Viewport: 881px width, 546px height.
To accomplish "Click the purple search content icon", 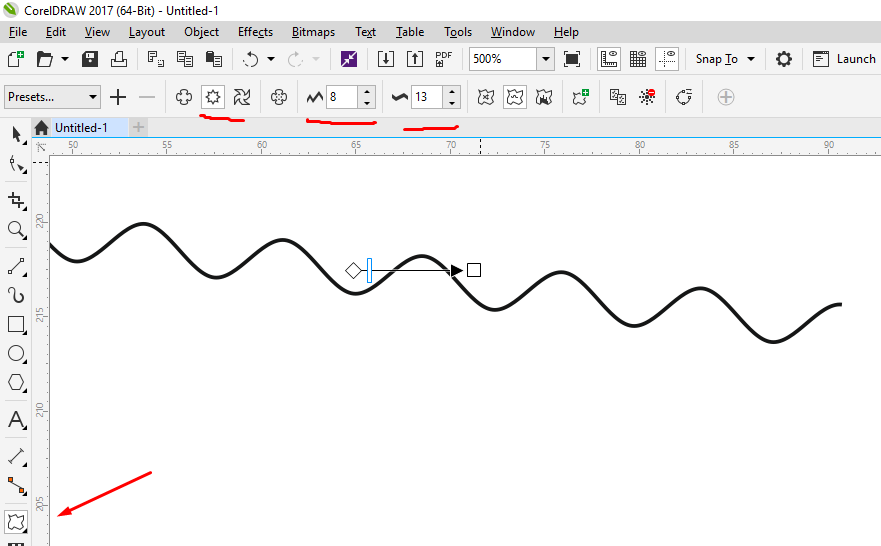I will click(x=349, y=59).
